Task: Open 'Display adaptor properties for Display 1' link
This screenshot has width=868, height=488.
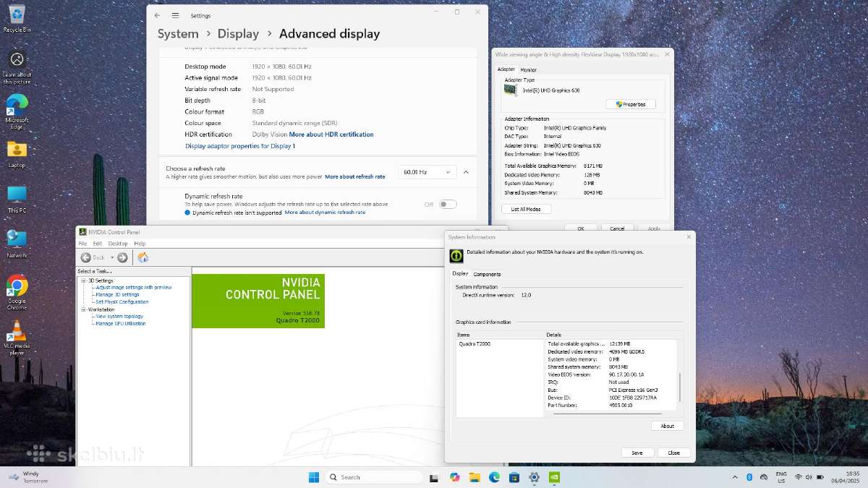Action: (240, 146)
